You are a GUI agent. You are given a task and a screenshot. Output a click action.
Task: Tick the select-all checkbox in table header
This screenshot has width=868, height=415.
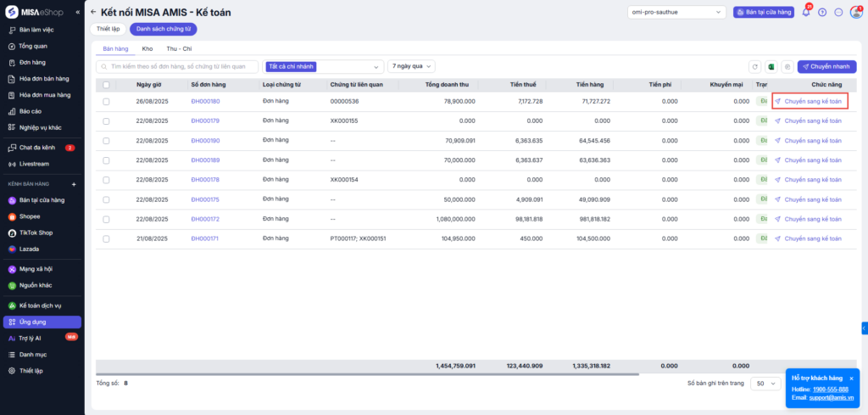[x=106, y=85]
